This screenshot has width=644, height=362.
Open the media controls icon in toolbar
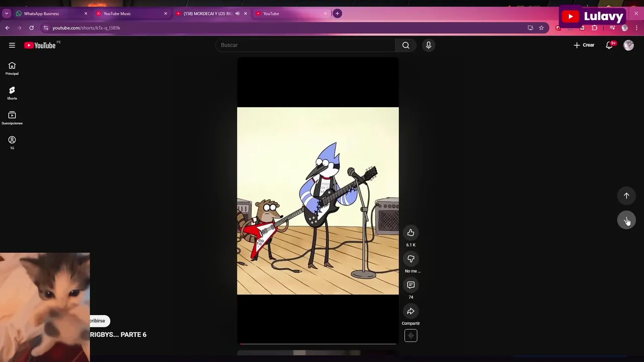[612, 28]
